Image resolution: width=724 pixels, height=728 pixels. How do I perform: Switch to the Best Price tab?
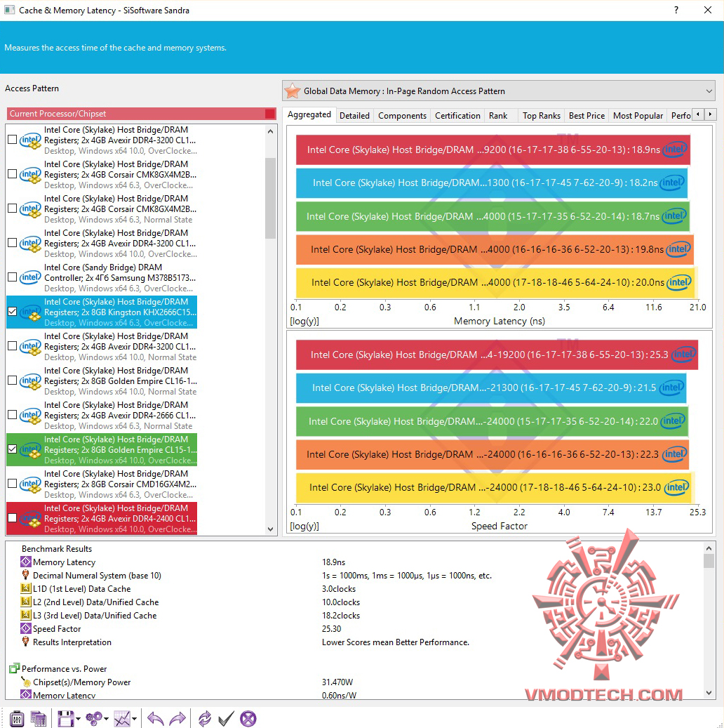pos(586,116)
